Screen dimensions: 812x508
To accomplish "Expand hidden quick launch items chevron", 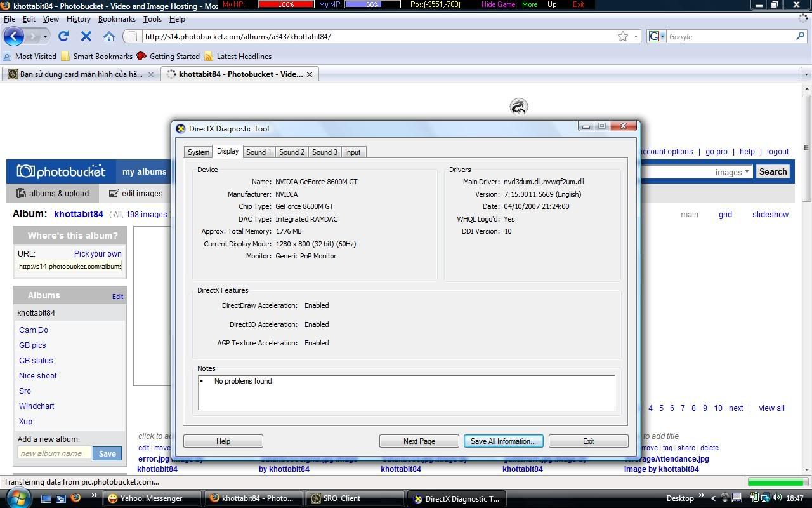I will pyautogui.click(x=95, y=495).
